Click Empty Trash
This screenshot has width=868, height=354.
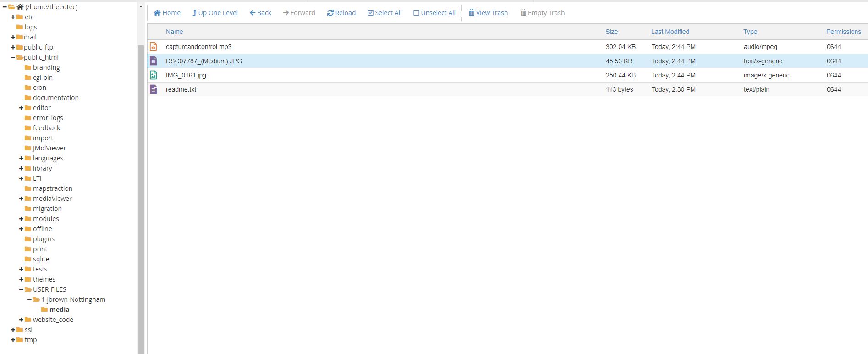pos(543,13)
